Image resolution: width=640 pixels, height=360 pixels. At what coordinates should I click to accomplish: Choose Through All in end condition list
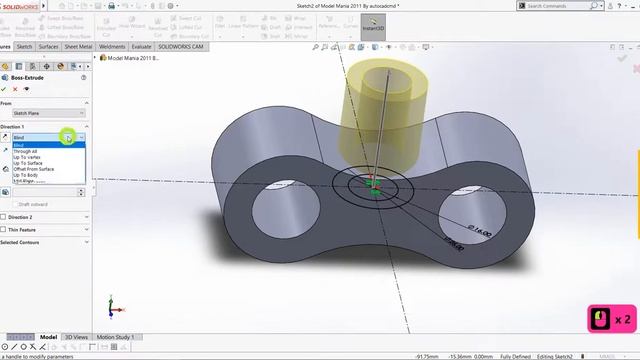point(49,151)
